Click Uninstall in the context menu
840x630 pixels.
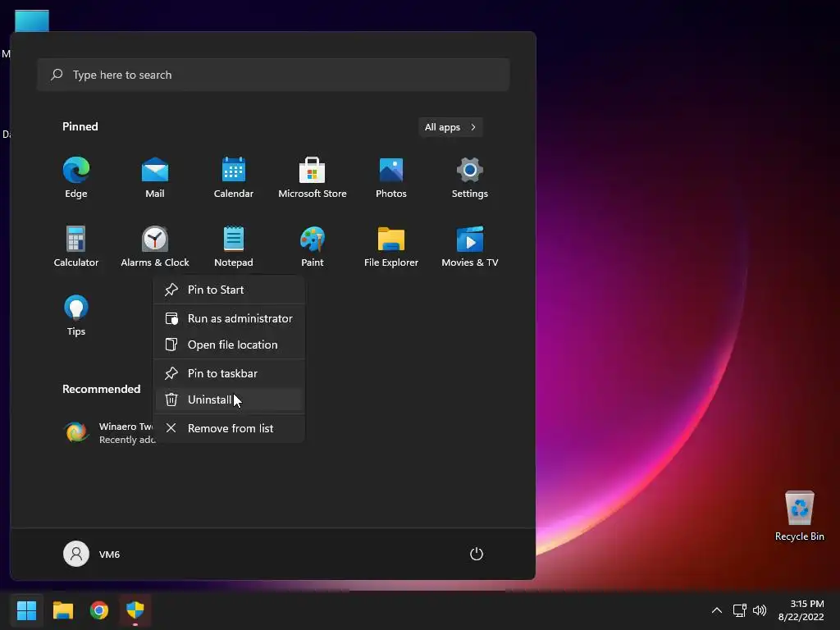tap(230, 399)
